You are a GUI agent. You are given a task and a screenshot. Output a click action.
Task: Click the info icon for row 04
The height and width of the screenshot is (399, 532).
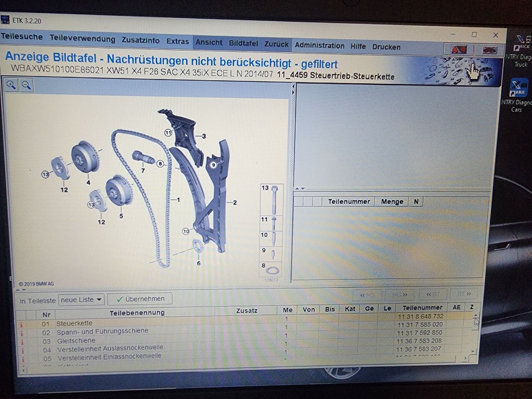pos(23,351)
